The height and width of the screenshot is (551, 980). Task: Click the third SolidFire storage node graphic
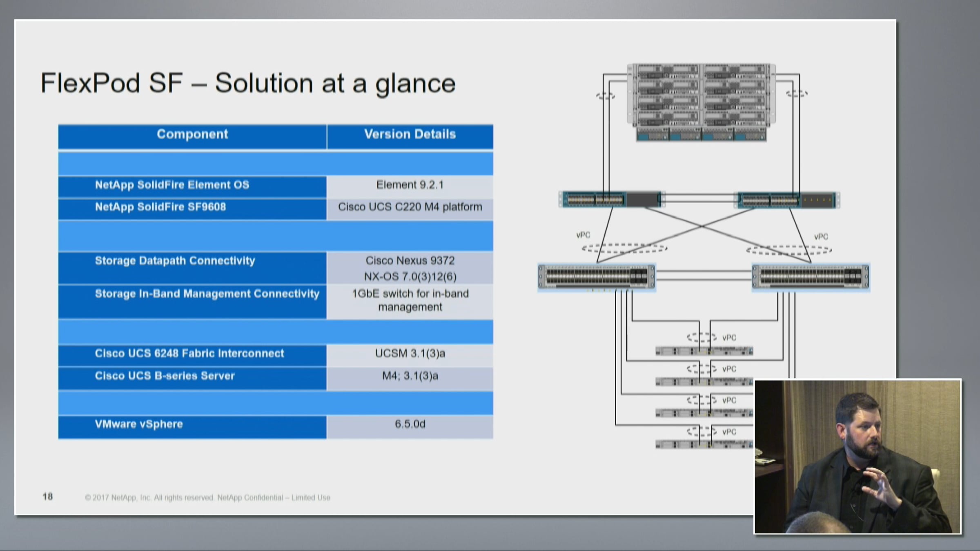(704, 413)
